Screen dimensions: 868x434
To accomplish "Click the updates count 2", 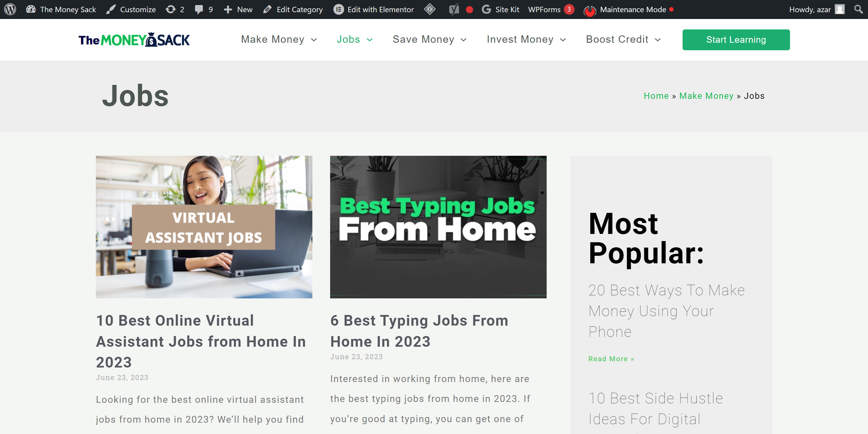I will 182,9.
